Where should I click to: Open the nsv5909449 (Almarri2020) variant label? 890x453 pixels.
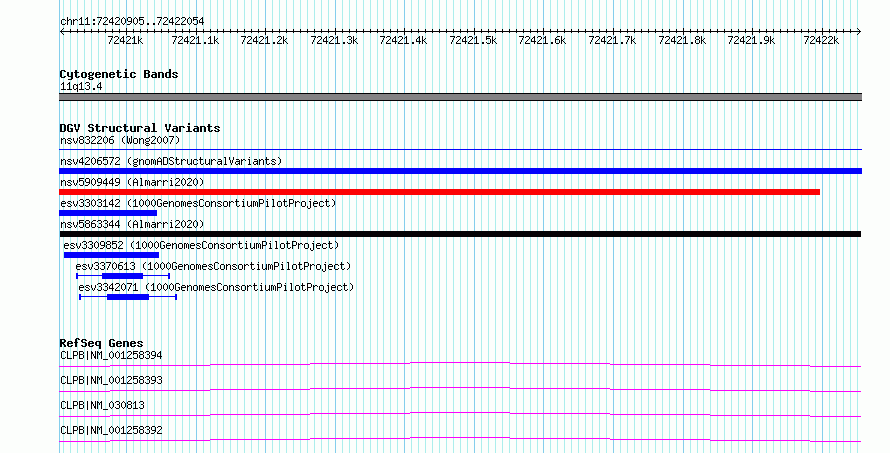click(132, 182)
